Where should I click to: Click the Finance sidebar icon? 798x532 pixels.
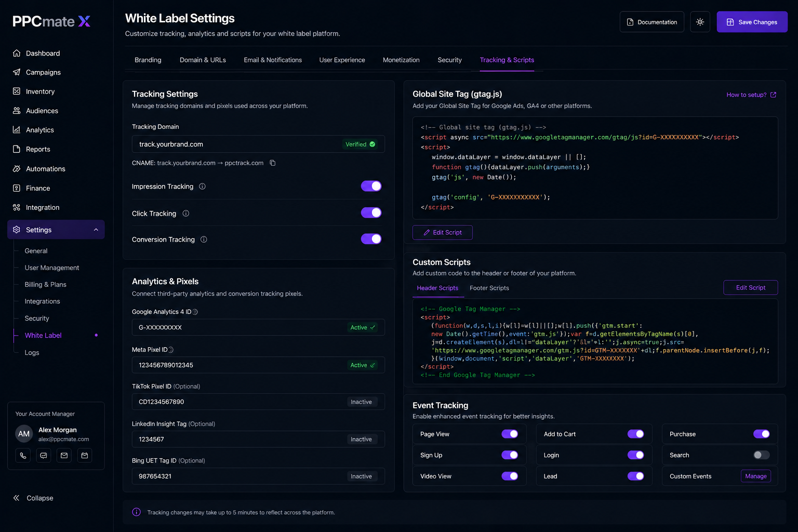[x=17, y=188]
